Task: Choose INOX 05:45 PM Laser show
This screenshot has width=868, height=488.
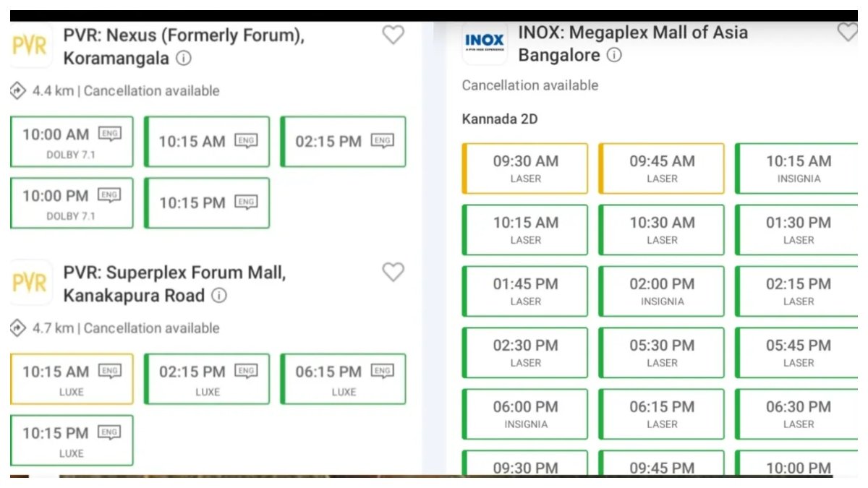Action: click(796, 353)
